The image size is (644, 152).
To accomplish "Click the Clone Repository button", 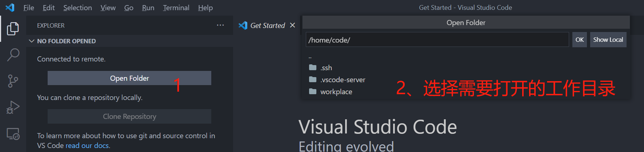I will coord(129,116).
